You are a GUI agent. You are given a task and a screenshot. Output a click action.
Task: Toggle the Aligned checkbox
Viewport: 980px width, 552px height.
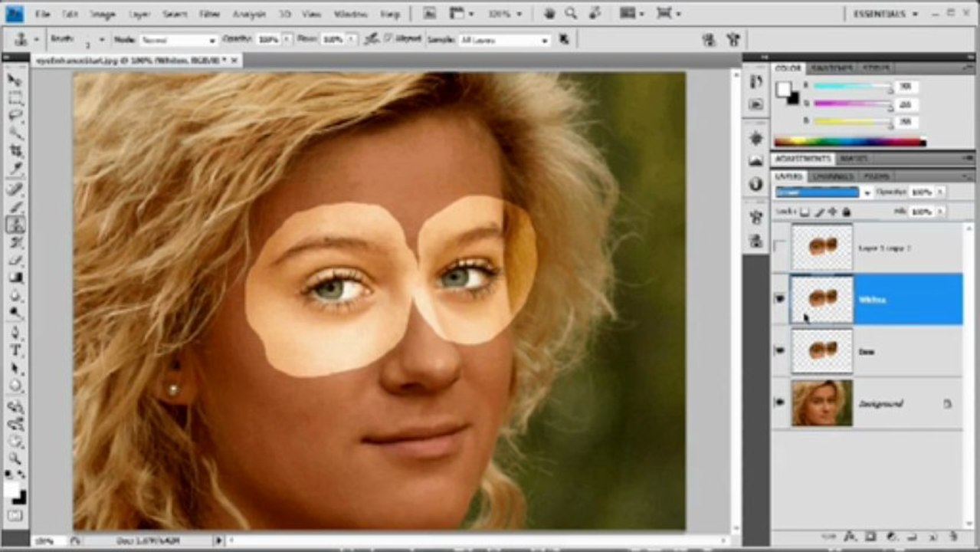388,38
